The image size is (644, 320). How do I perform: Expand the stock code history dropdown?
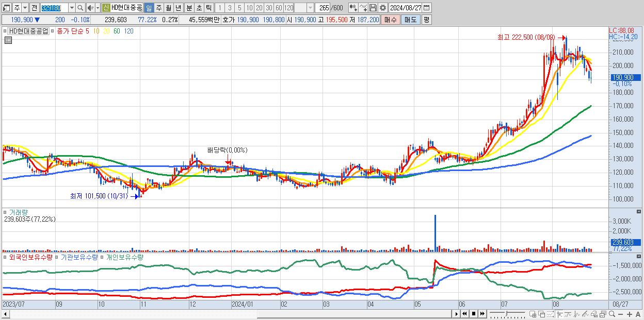pyautogui.click(x=72, y=8)
